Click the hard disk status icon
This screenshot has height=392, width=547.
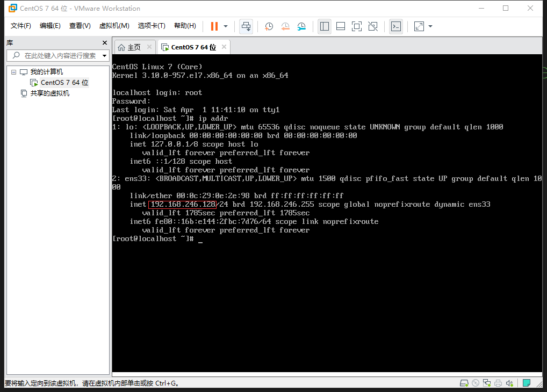coord(464,382)
